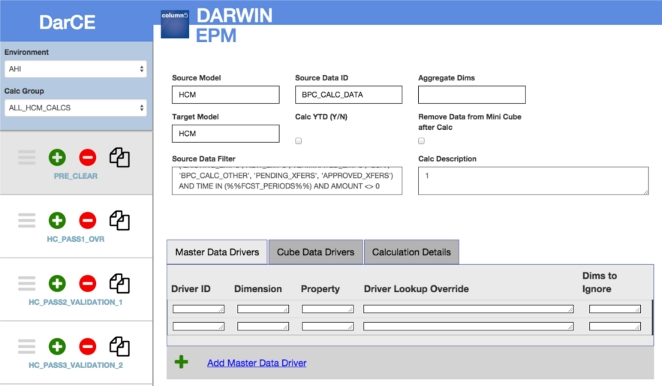Click the green plus Add Driver icon
The height and width of the screenshot is (386, 662).
182,362
